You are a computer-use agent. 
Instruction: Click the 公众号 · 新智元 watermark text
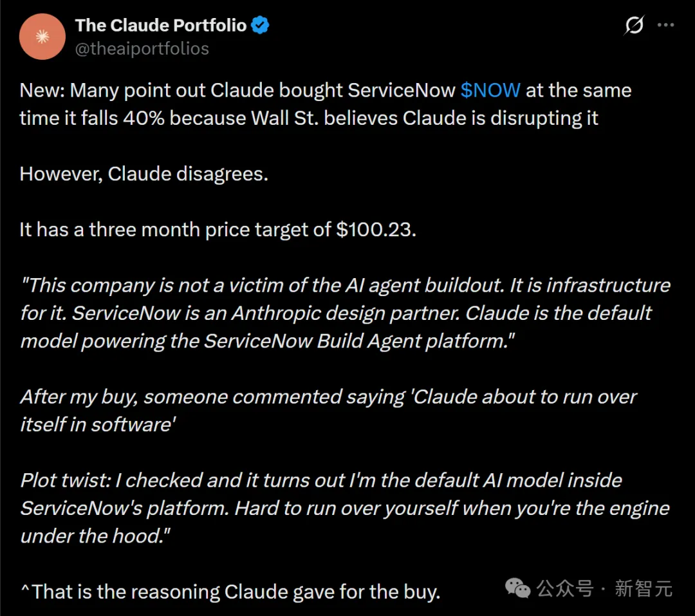coord(605,588)
